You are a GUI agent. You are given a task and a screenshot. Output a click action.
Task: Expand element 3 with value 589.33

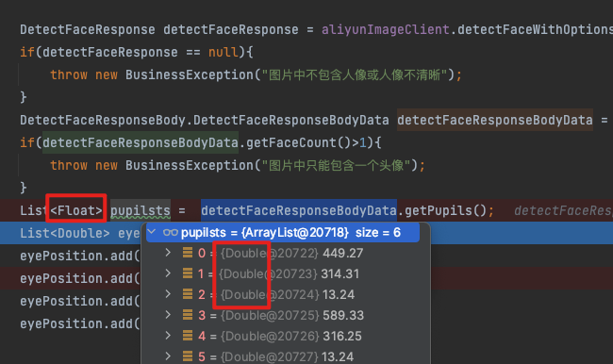(168, 315)
